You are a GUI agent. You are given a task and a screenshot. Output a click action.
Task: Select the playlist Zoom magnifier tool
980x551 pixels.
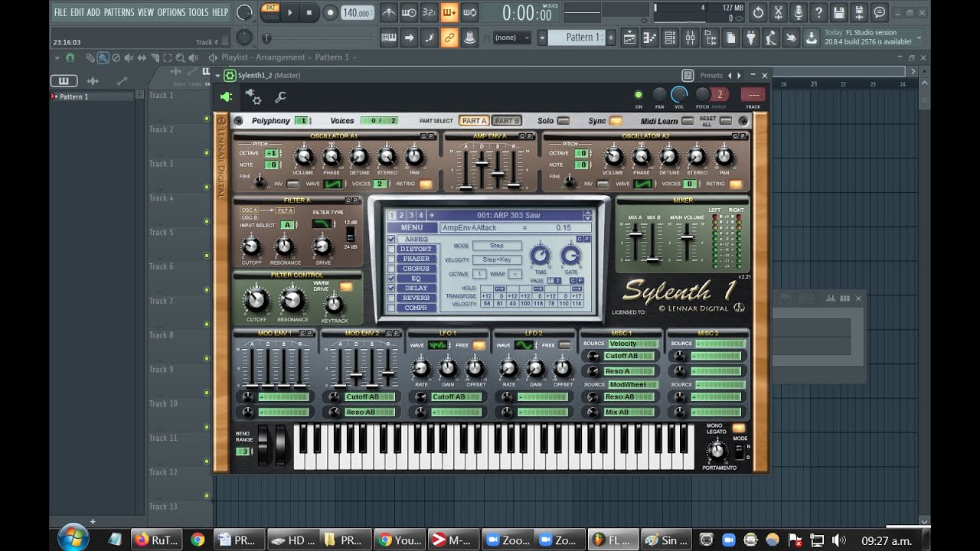pos(180,57)
